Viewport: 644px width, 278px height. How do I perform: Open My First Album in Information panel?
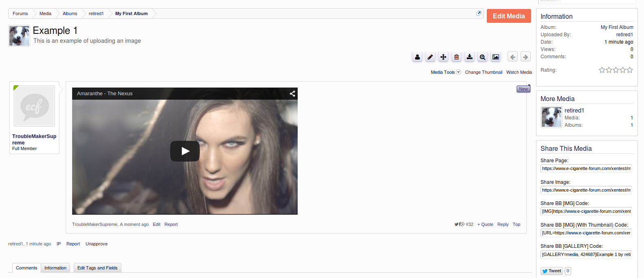point(617,27)
